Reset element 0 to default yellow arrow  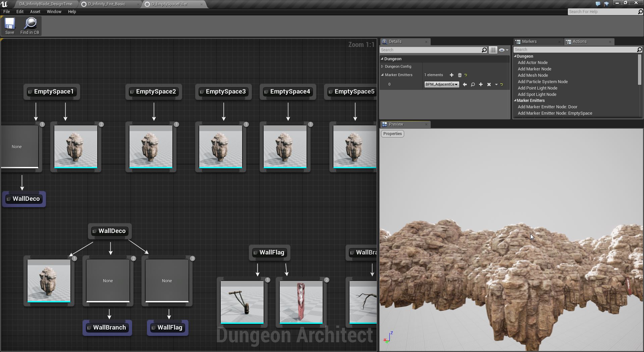[502, 84]
